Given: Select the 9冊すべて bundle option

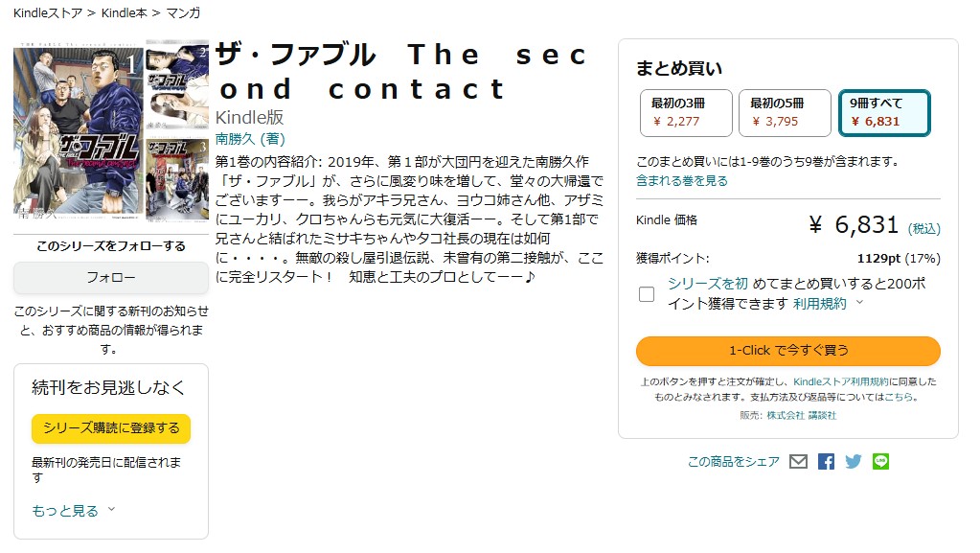Looking at the screenshot, I should (884, 112).
